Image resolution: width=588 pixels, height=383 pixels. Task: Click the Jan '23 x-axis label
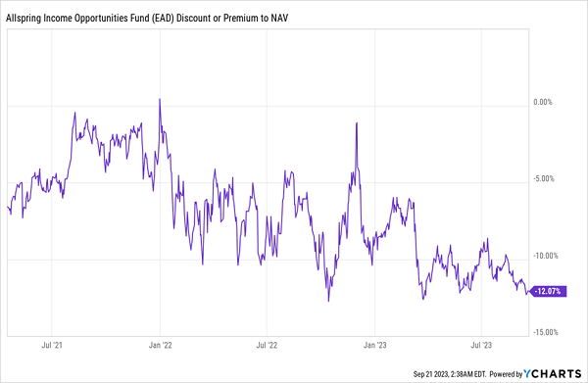374,345
